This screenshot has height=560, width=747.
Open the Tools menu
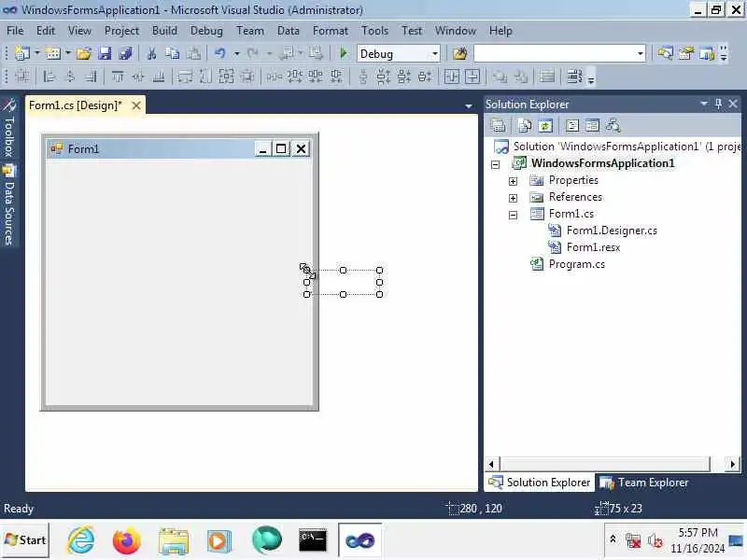(x=374, y=31)
